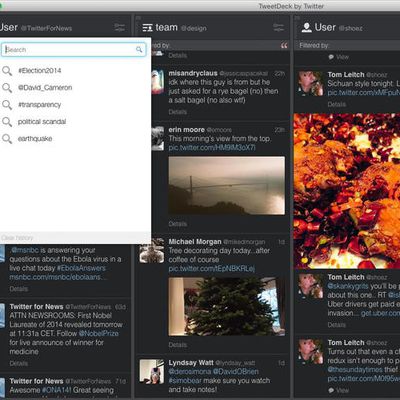The width and height of the screenshot is (400, 400).
Task: Open msnbc.com ebola answers link
Action: [58, 277]
